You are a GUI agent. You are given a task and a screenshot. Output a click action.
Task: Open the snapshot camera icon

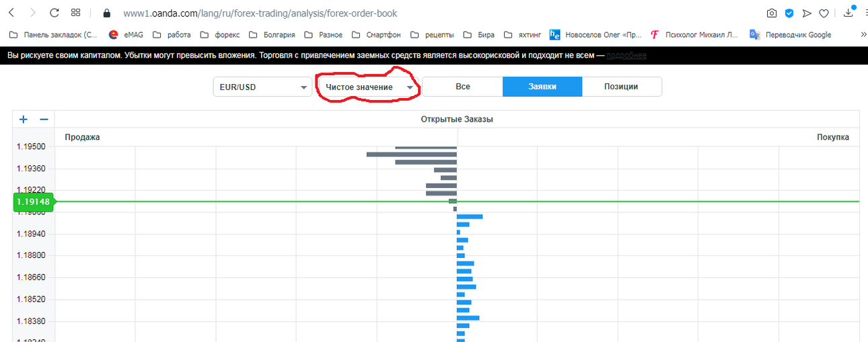pyautogui.click(x=772, y=13)
